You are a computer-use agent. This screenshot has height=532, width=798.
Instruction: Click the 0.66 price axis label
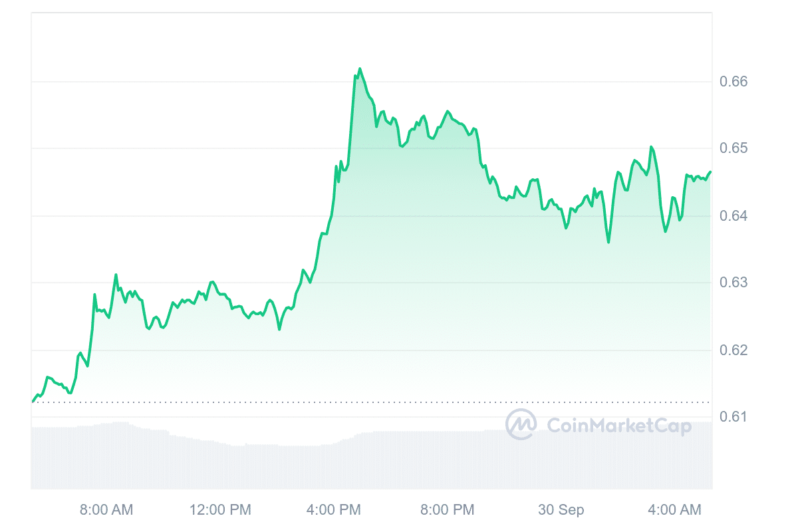pyautogui.click(x=734, y=82)
